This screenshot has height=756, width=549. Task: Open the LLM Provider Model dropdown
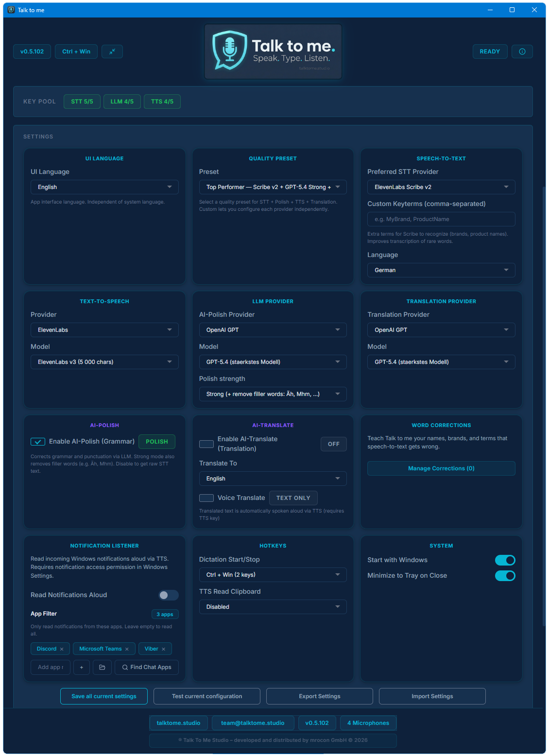coord(273,362)
